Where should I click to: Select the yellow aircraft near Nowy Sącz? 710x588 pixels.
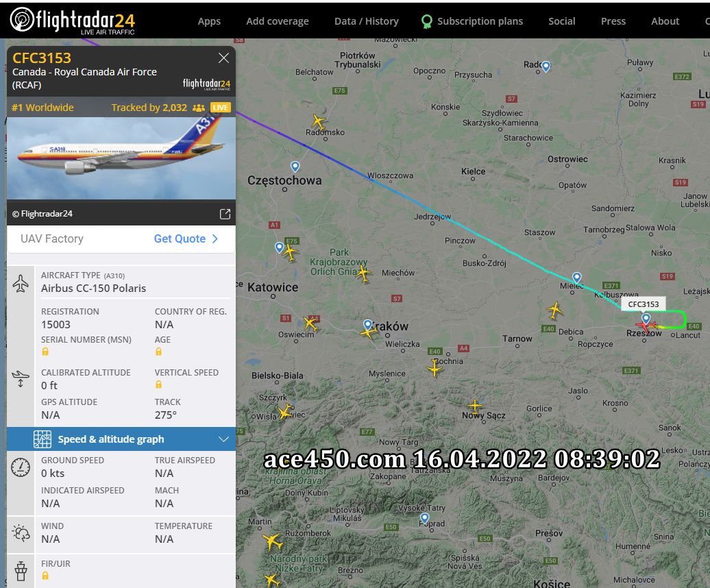474,406
